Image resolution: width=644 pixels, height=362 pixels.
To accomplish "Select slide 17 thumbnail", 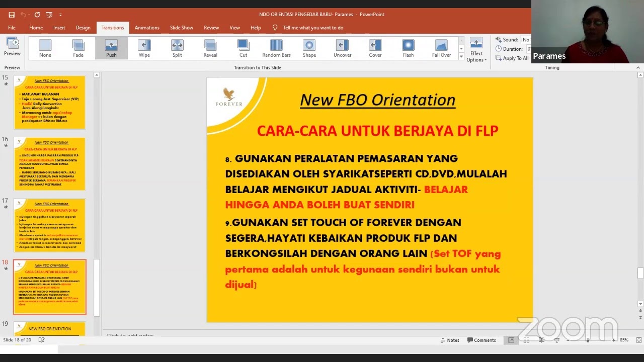I will tap(49, 225).
